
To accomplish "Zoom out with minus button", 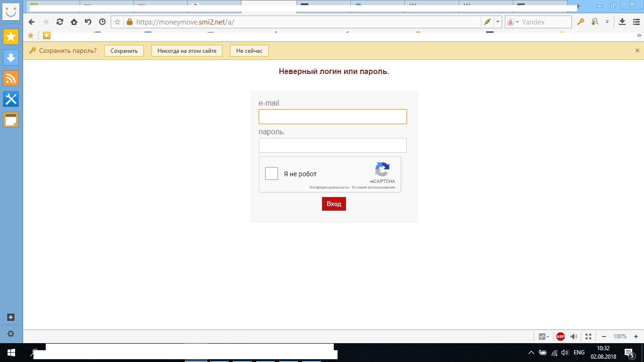I will (x=604, y=337).
